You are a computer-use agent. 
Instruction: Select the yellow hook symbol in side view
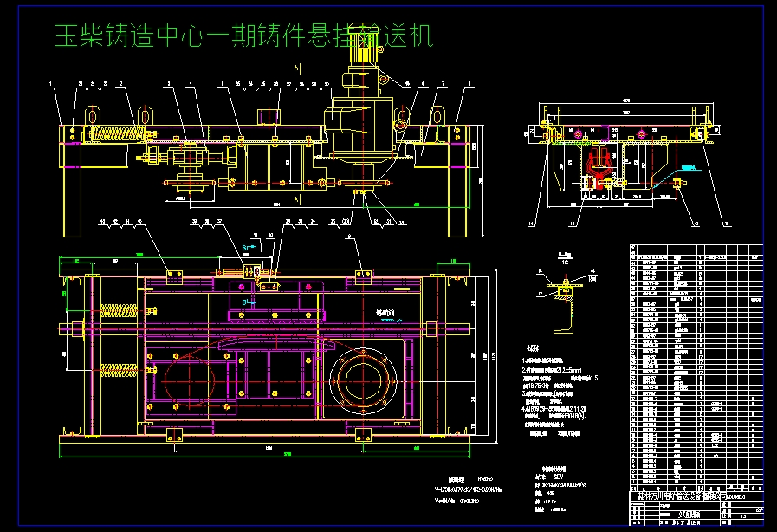(x=677, y=183)
